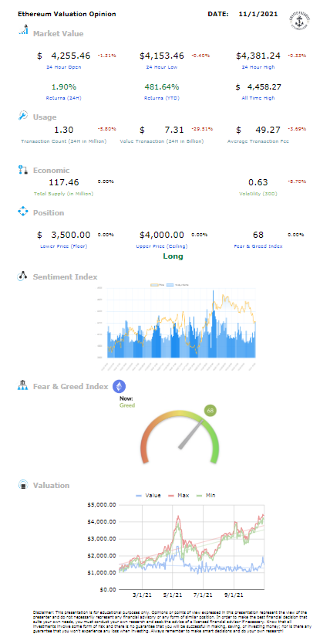Click the round Ethereum logo icon
Image resolution: width=330 pixels, height=644 pixels.
(120, 386)
